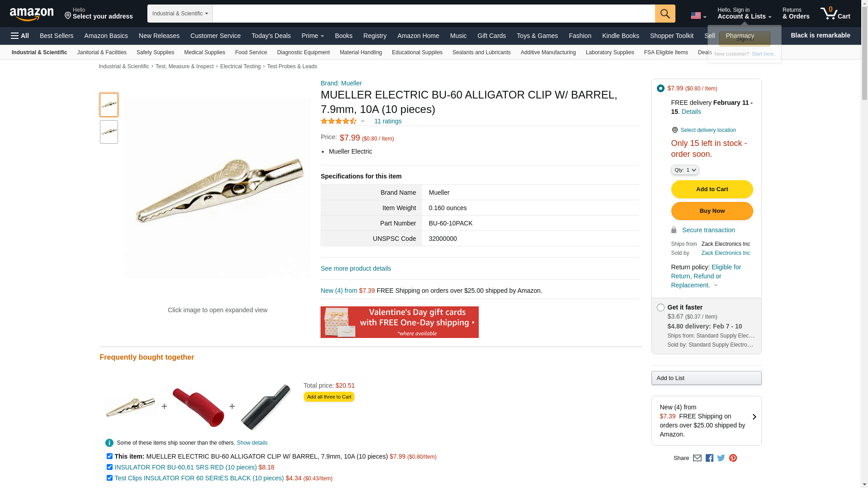
Task: Select the second product thumbnail image
Action: pos(109,132)
